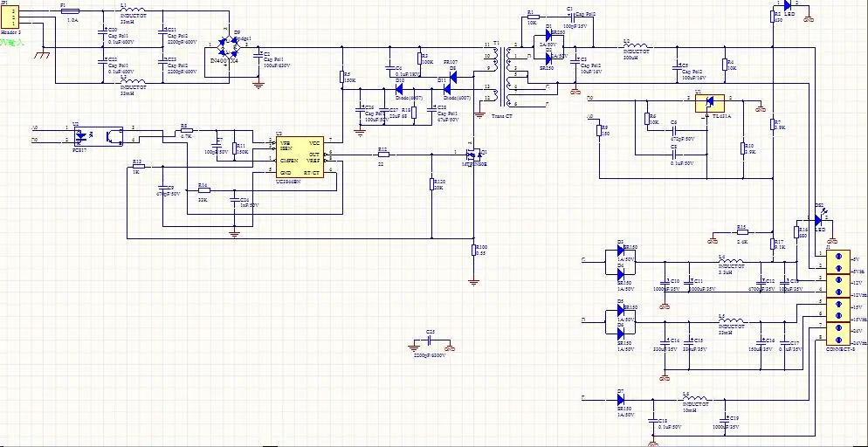Image resolution: width=868 pixels, height=447 pixels.
Task: Select resistor R9 labeled 150
Action: point(598,130)
